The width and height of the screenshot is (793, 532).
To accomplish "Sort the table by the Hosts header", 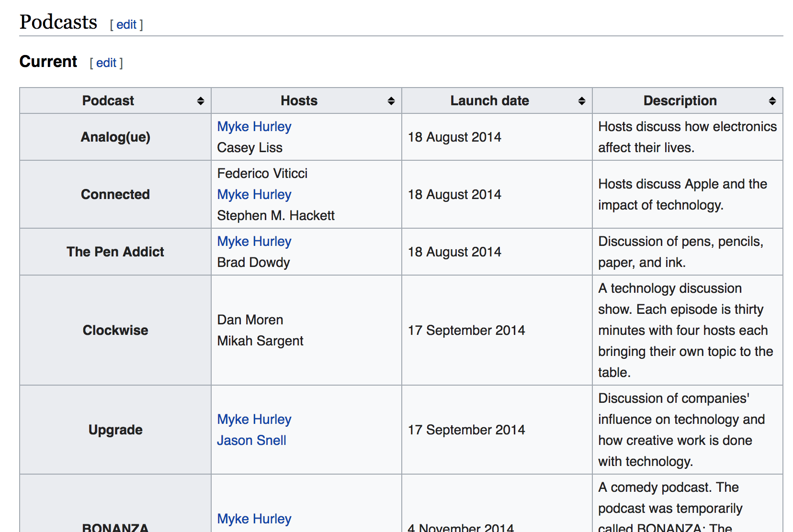I will pos(299,100).
